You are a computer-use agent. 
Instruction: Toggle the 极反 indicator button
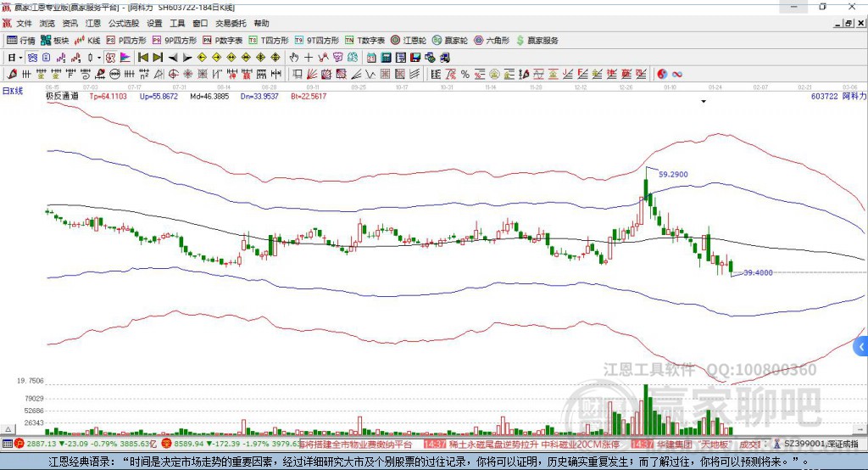[x=110, y=58]
